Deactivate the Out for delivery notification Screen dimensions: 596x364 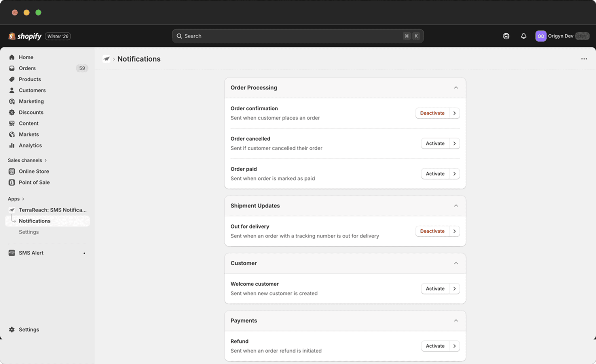pos(432,231)
